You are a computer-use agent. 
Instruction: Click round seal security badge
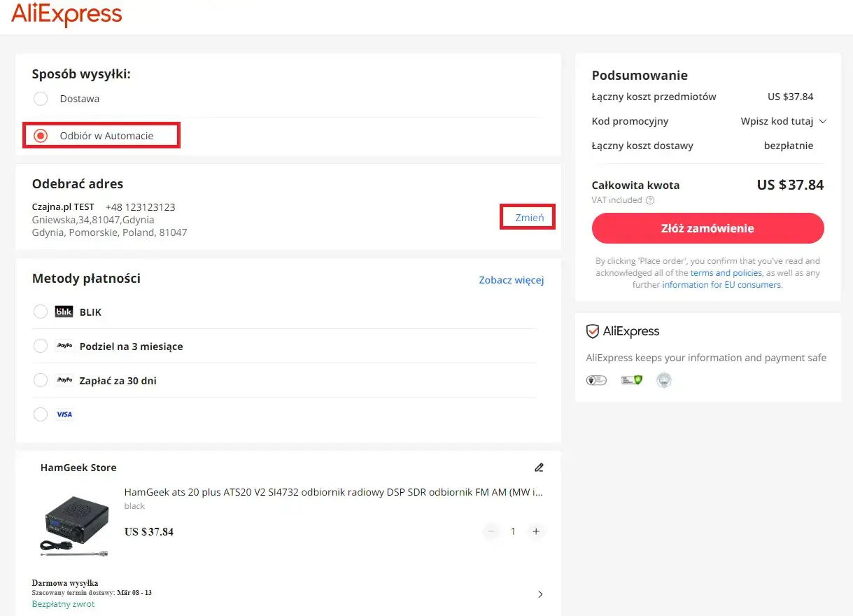click(x=663, y=380)
